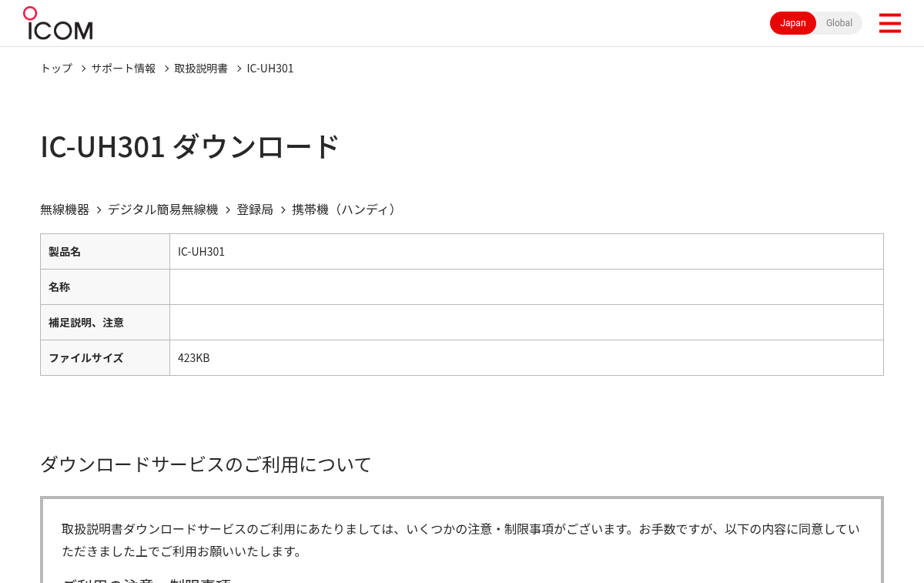924x583 pixels.
Task: Click ダウンロードサービスのご利用について heading
Action: pyautogui.click(x=206, y=464)
